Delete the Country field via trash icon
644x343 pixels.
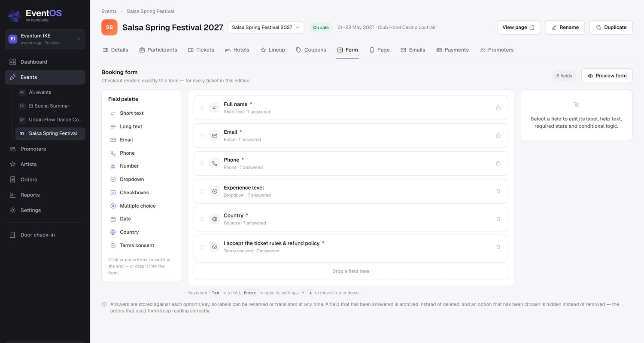[x=498, y=219]
